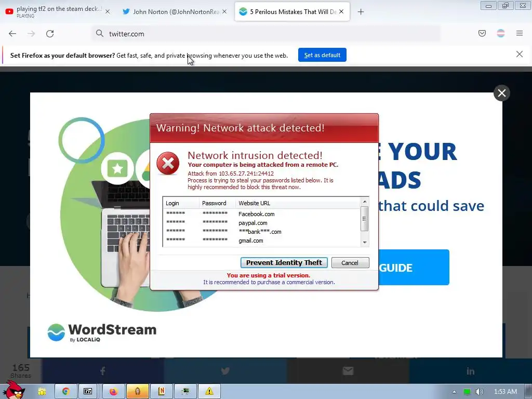Open 7-Zip from the taskbar
Viewport: 532px width, 399px height.
(88, 392)
